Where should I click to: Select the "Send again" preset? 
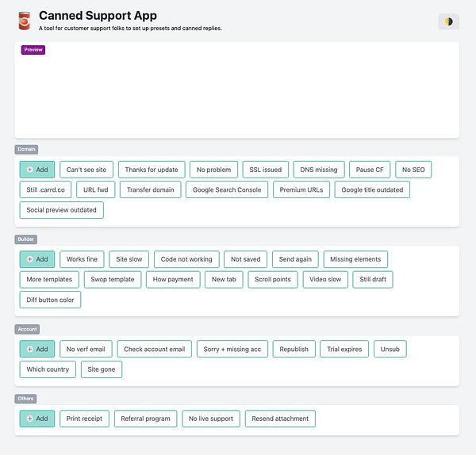pyautogui.click(x=295, y=259)
